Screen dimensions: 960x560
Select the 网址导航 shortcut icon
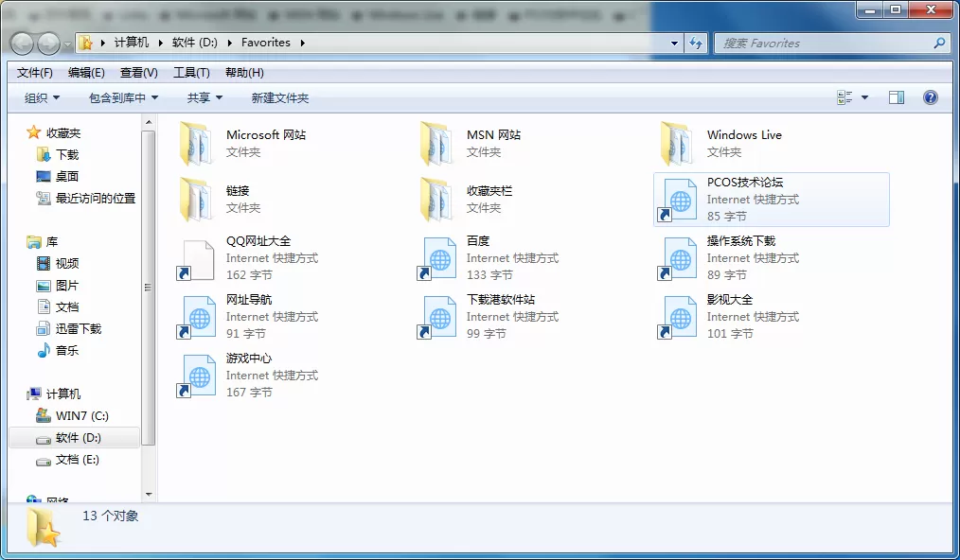(196, 317)
